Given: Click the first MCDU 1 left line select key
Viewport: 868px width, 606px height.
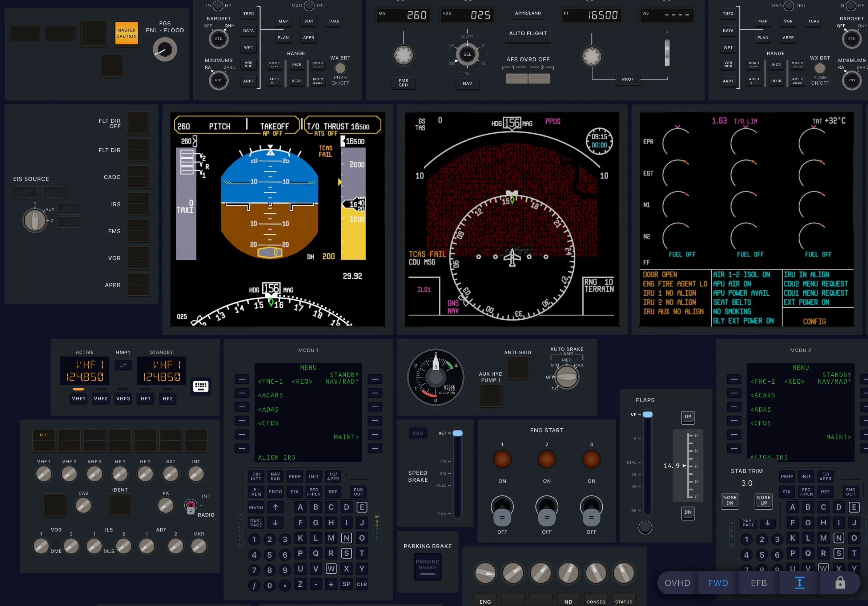Looking at the screenshot, I should [242, 379].
